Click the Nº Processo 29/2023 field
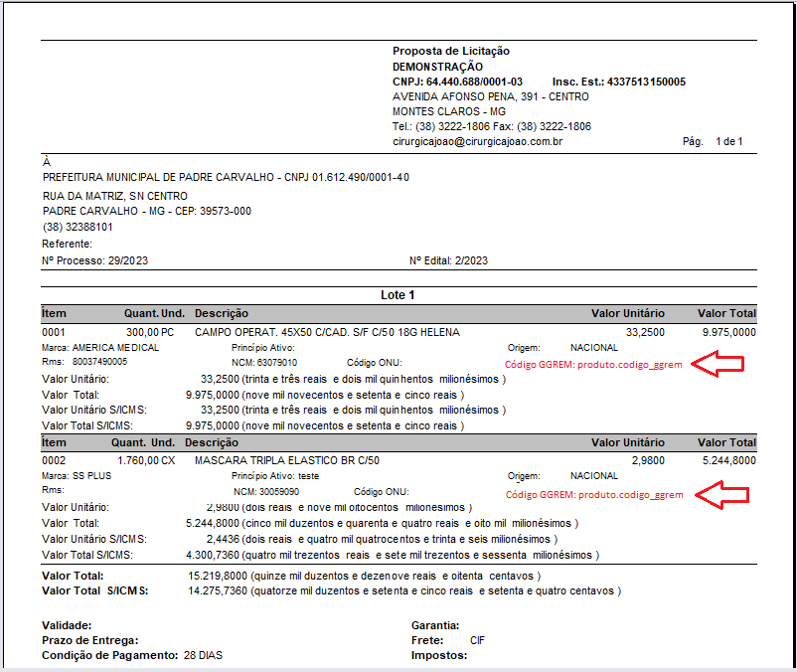The height and width of the screenshot is (672, 797). pyautogui.click(x=95, y=260)
